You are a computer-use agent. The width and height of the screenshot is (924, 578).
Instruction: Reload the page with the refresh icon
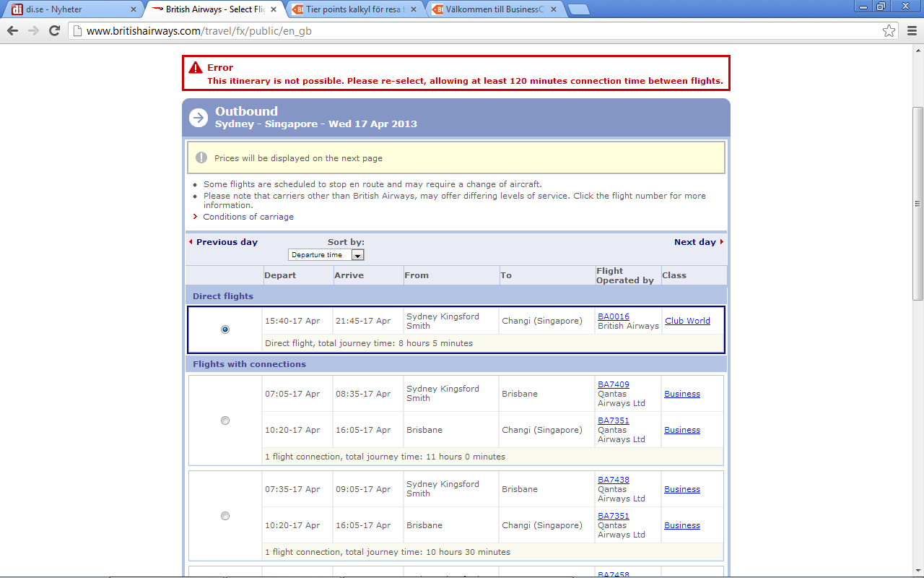point(54,31)
